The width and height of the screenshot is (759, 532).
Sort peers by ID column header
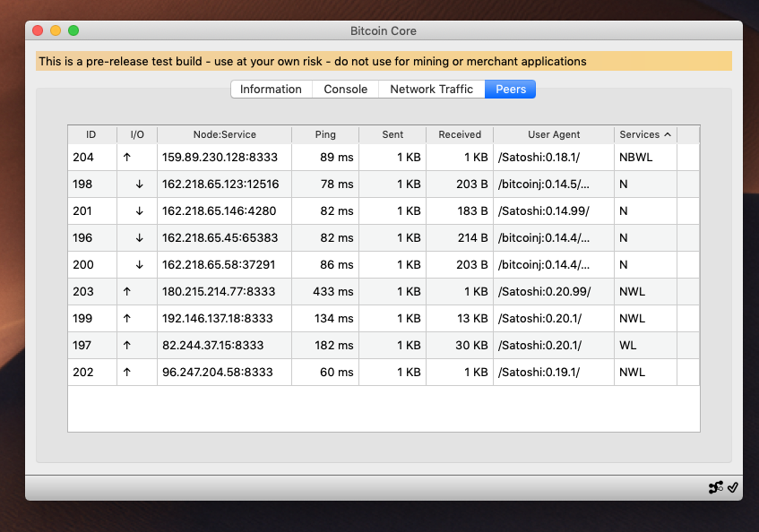(92, 134)
